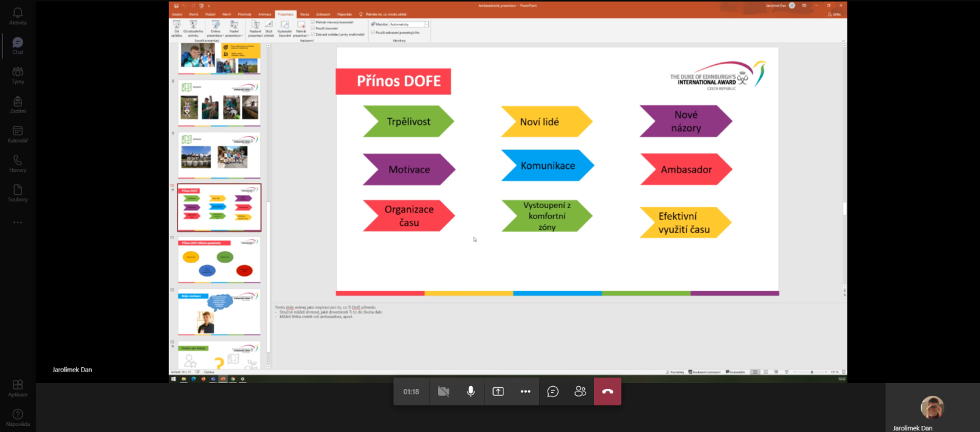
Task: Click Poznámky in the PowerPoint status bar
Action: coord(676,372)
